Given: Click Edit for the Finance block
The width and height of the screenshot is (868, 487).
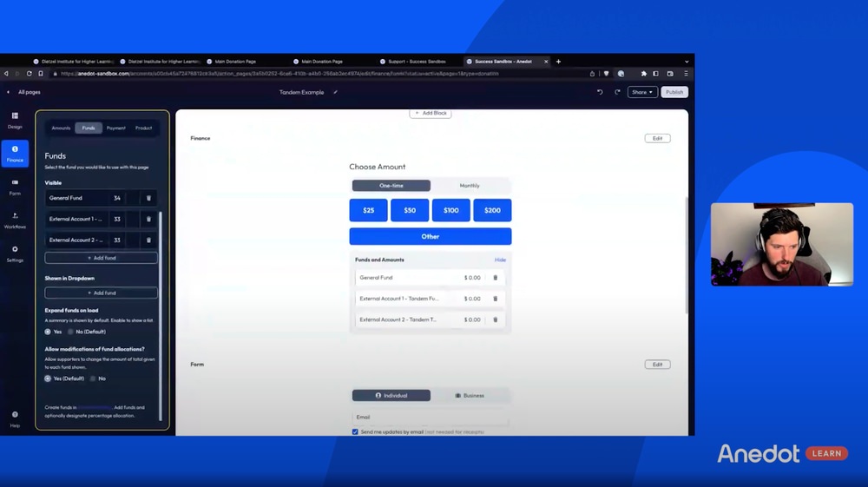Looking at the screenshot, I should [657, 138].
